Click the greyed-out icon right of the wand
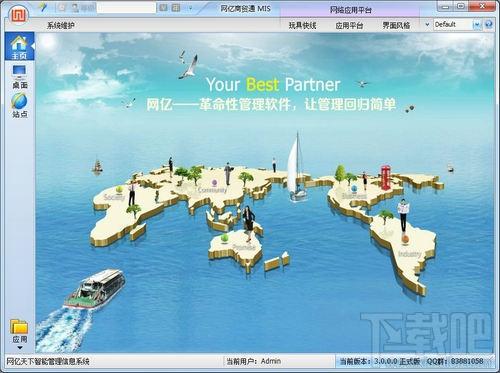Viewport: 500px width, 373px height. click(62, 7)
